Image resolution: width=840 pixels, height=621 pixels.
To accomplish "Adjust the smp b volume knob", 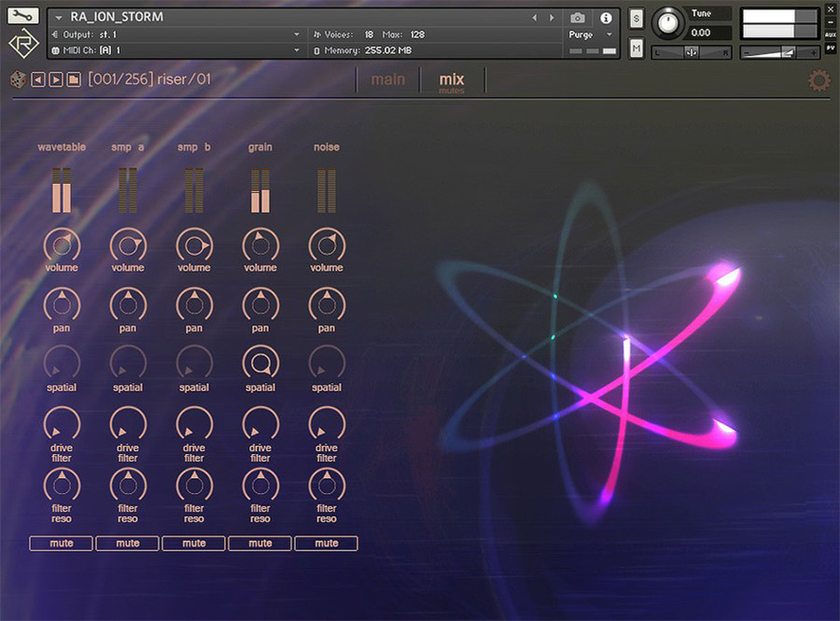I will pyautogui.click(x=194, y=246).
